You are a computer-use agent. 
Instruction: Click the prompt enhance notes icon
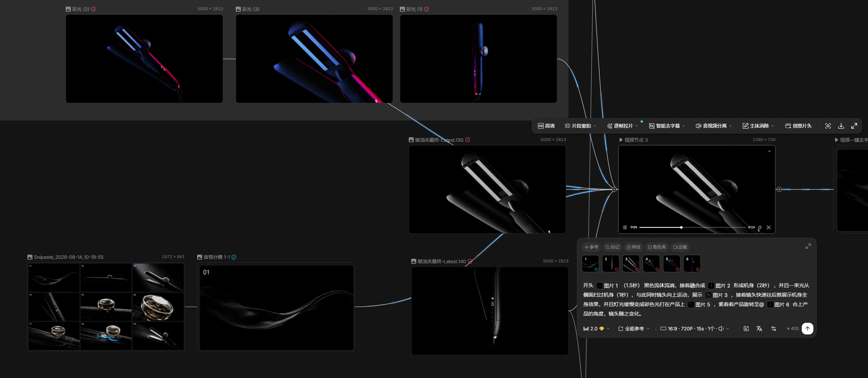click(x=746, y=329)
